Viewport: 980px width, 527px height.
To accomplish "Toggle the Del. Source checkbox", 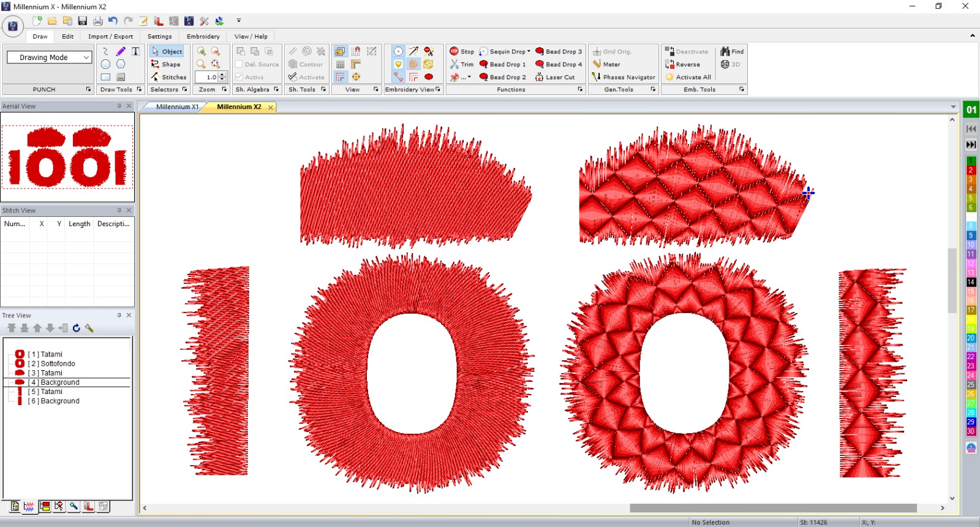I will [x=239, y=64].
